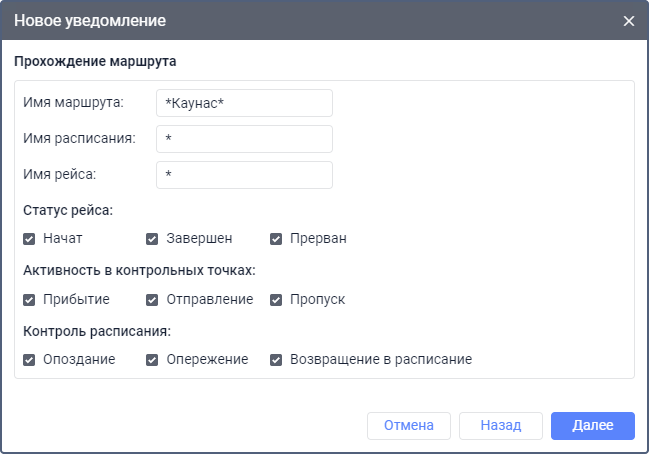Image resolution: width=649 pixels, height=454 pixels.
Task: Disable the Прибытие checkbox
Action: tap(29, 299)
